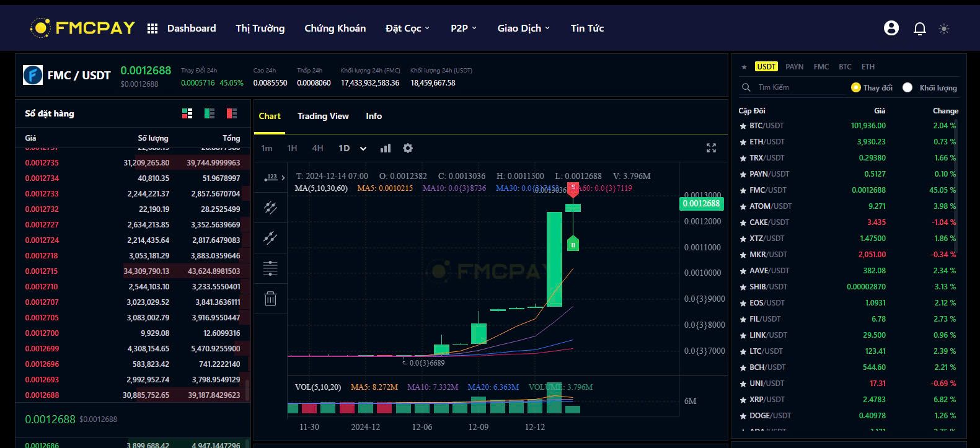Open the UNI/USDT pair row
980x448 pixels.
[849, 384]
